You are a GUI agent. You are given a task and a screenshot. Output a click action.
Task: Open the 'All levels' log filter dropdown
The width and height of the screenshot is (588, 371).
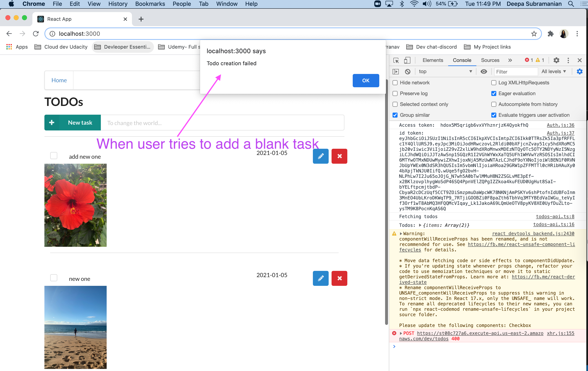(553, 71)
